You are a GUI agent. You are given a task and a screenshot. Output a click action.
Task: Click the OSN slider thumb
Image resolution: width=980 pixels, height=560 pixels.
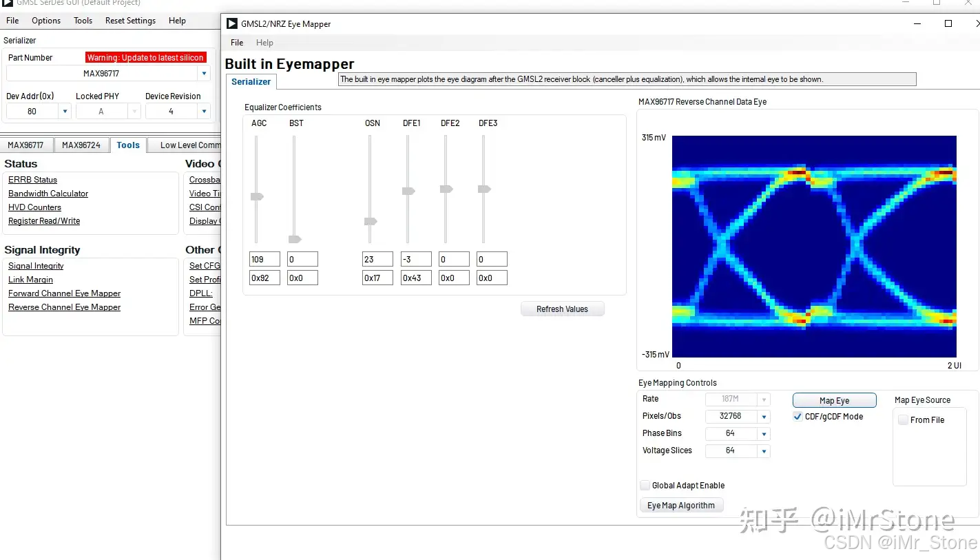(371, 222)
